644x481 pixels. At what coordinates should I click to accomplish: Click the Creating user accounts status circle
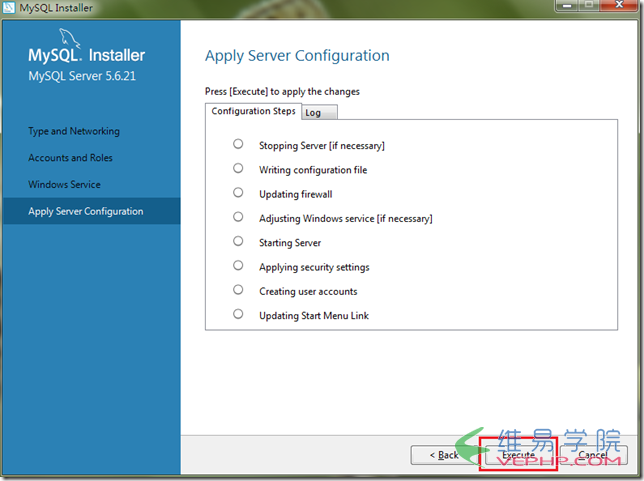pos(238,290)
